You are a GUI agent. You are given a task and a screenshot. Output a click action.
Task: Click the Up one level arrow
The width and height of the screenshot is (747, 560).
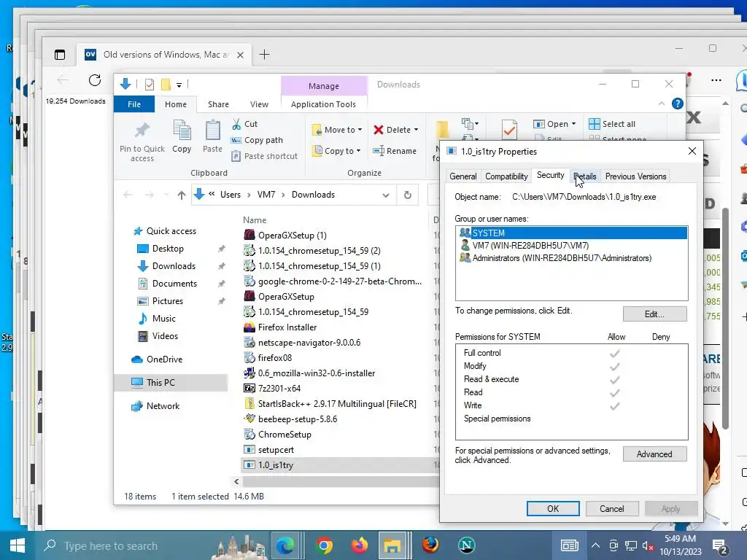pos(181,195)
